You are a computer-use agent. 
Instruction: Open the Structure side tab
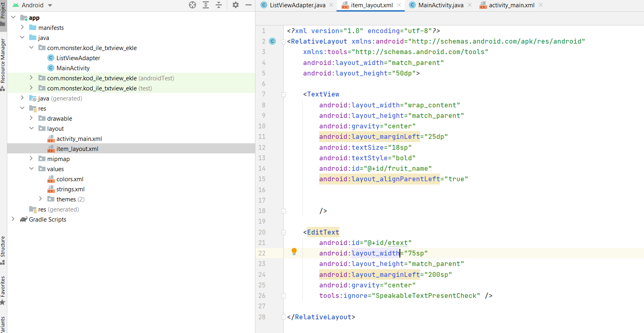[x=3, y=250]
